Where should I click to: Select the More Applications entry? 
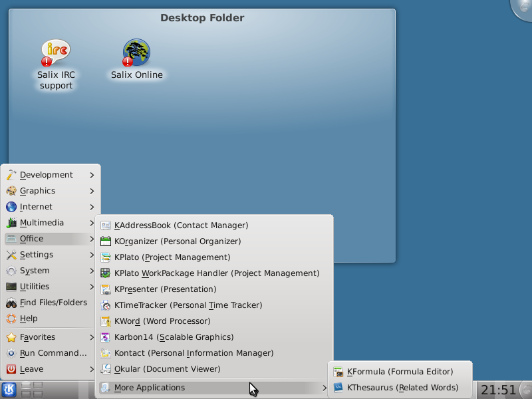[214, 388]
